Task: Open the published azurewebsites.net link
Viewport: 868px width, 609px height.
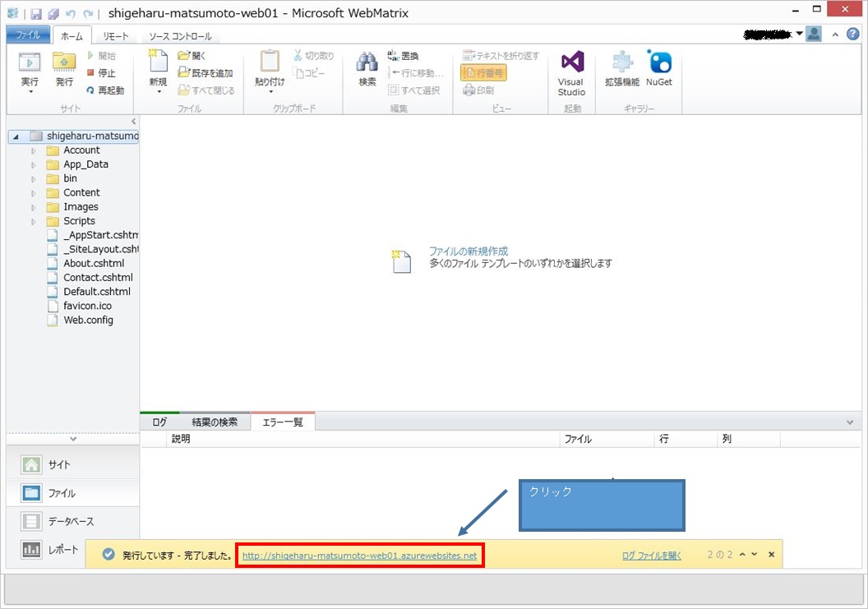Action: click(360, 556)
